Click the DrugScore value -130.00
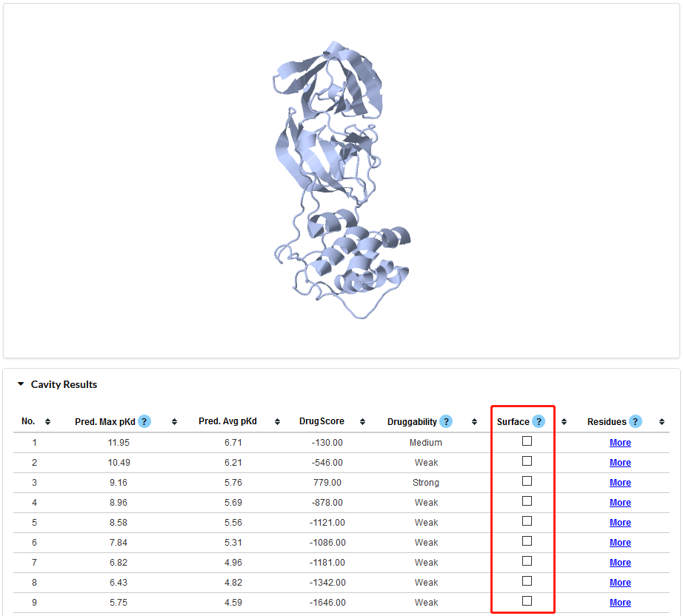The width and height of the screenshot is (683, 616). coord(327,443)
